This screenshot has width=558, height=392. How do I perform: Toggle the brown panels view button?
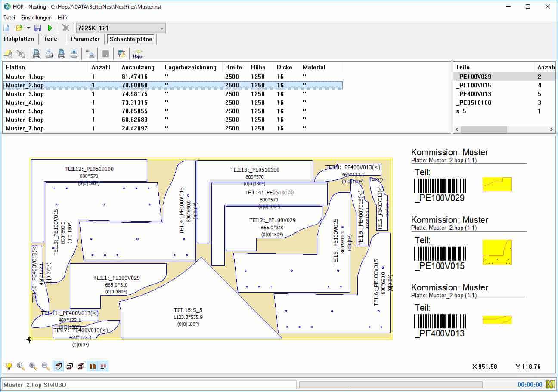point(92,366)
